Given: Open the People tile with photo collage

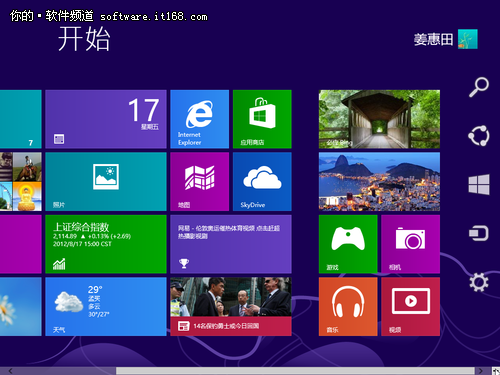Looking at the screenshot, I should 21,182.
